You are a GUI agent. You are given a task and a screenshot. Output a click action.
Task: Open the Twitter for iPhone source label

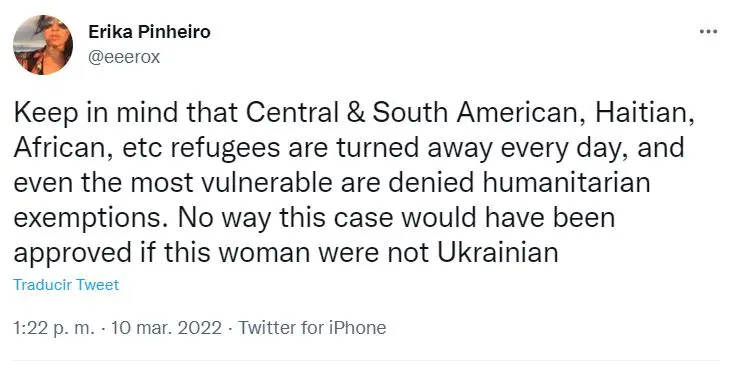tap(312, 328)
